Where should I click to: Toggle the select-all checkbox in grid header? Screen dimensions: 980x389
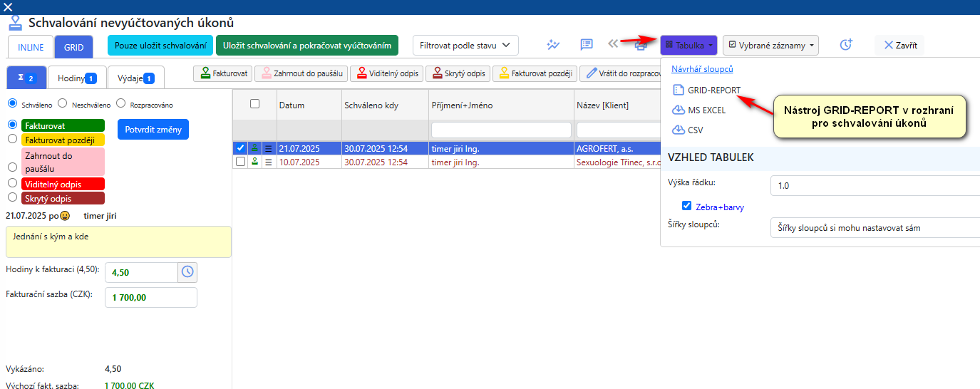pos(254,104)
